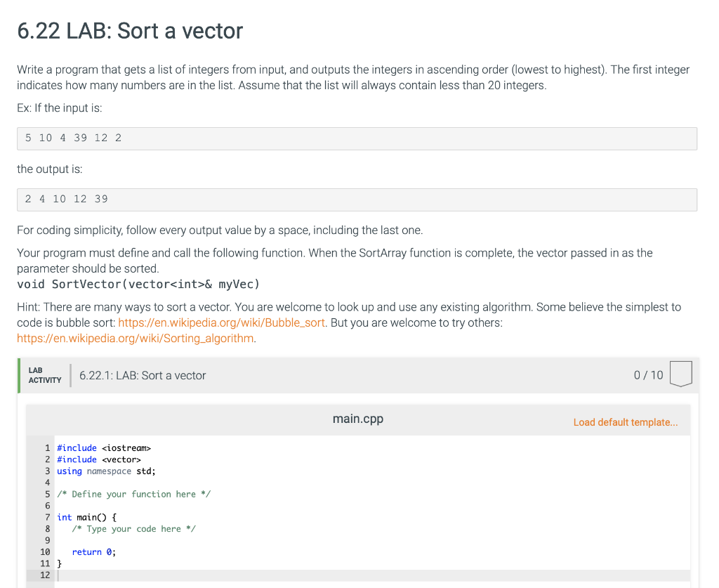Open the Bubble_sort Wikipedia link

coord(221,323)
